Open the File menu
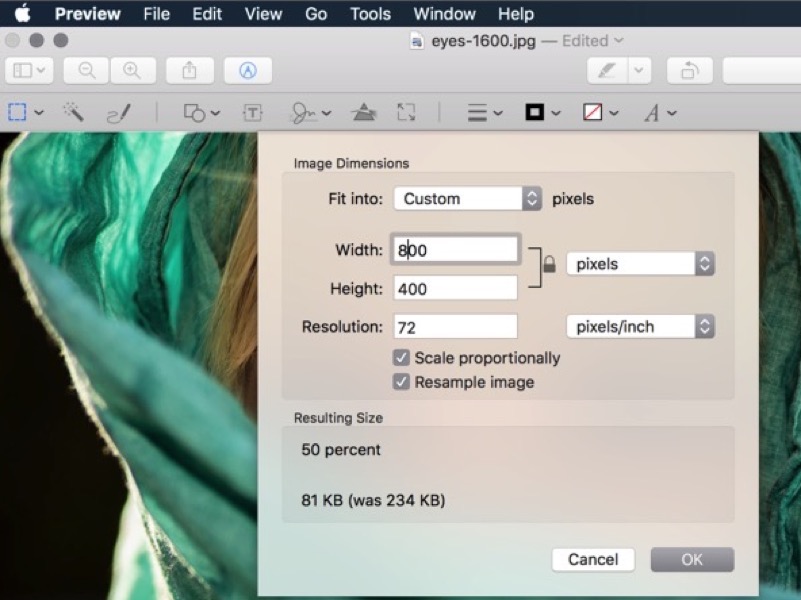The image size is (801, 600). pyautogui.click(x=156, y=14)
